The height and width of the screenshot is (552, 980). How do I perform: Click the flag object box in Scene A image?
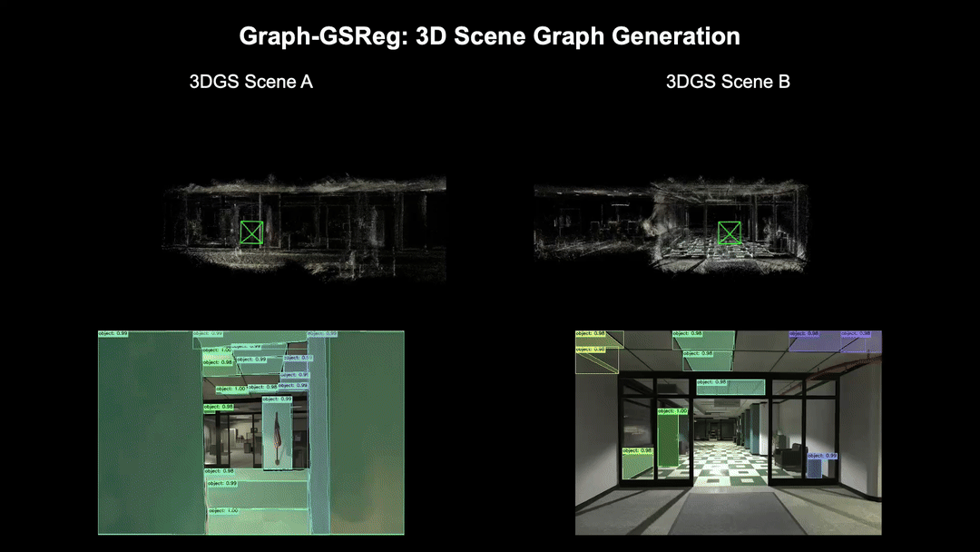[x=277, y=432]
